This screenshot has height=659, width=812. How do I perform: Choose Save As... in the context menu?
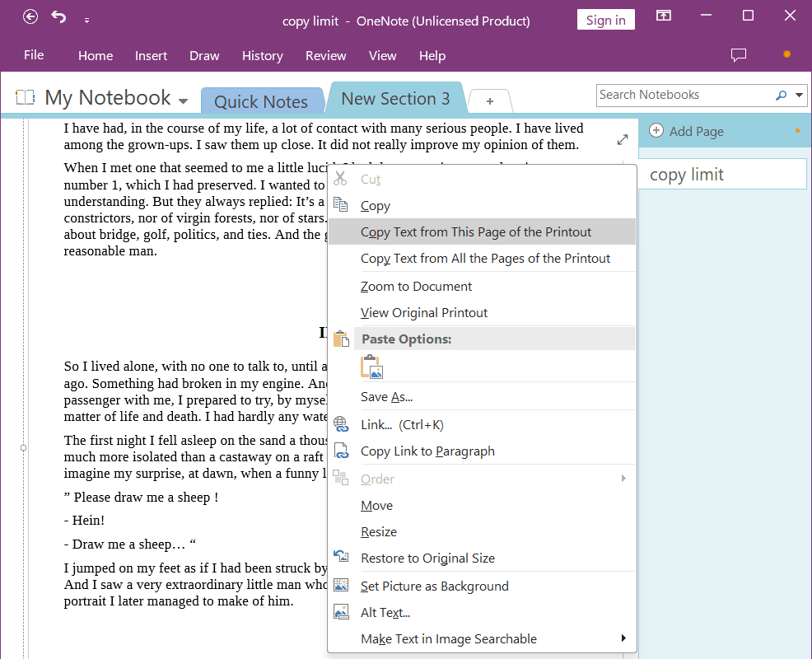pos(482,397)
